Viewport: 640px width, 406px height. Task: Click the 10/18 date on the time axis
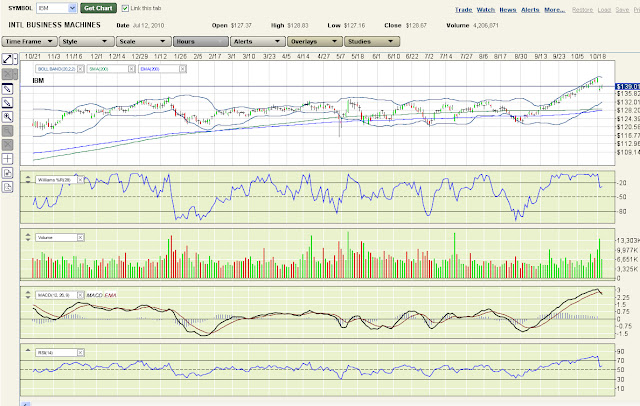pos(598,56)
